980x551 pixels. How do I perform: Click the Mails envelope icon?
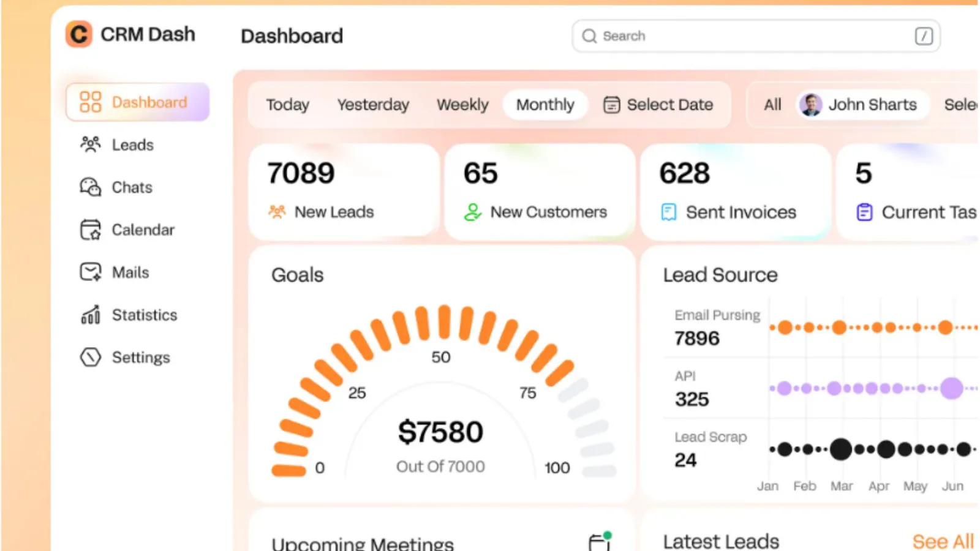(91, 272)
